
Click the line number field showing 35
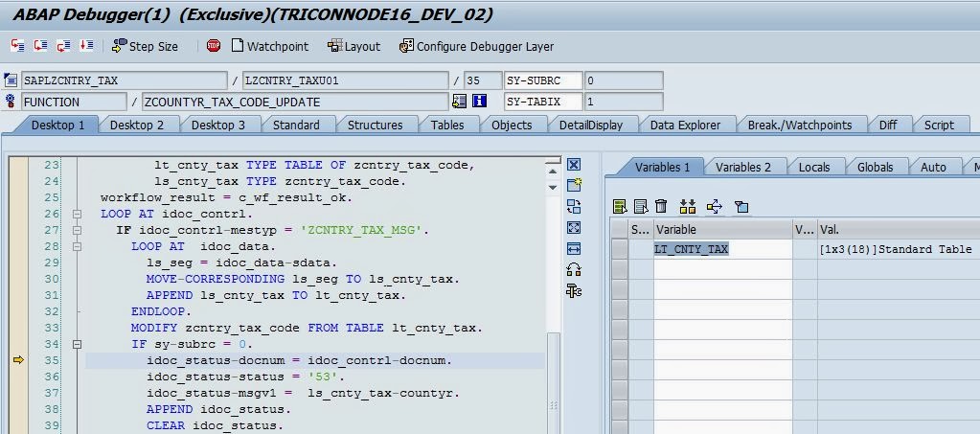tap(483, 80)
